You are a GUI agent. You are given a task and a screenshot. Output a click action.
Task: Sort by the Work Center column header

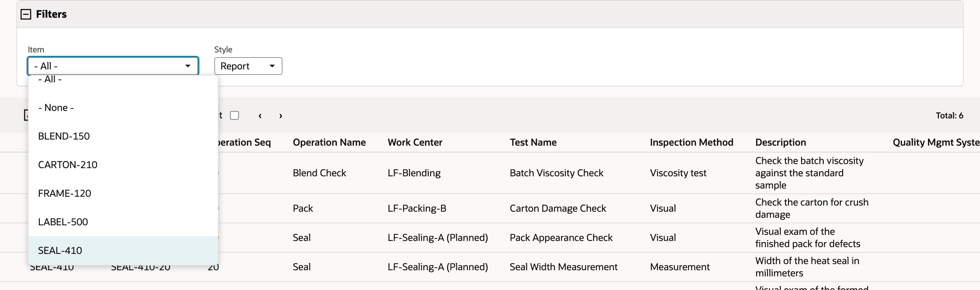click(x=415, y=142)
